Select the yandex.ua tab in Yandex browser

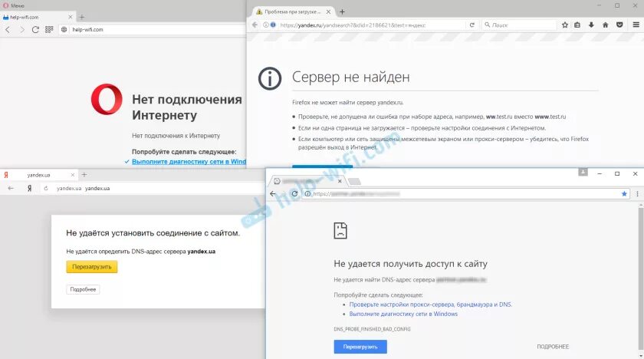click(x=39, y=175)
